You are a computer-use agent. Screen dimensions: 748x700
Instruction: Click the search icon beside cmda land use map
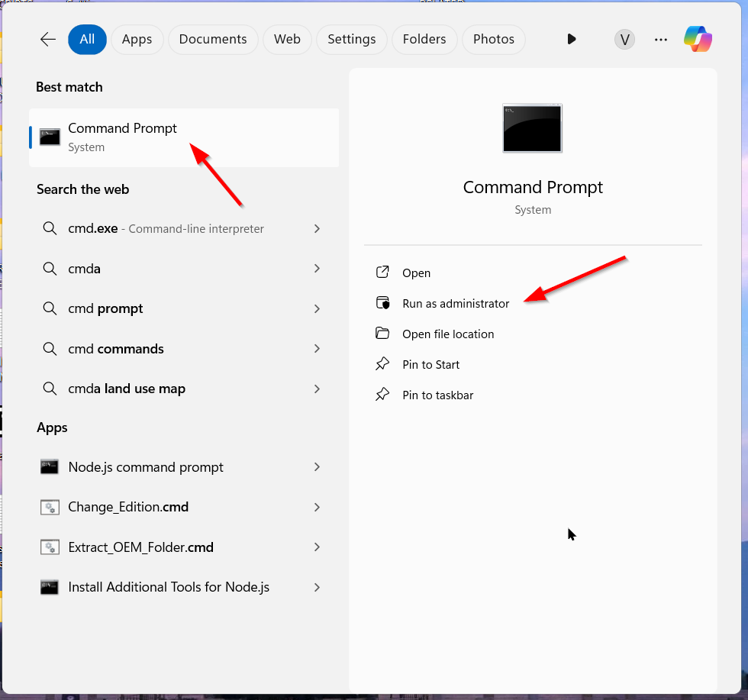[50, 389]
